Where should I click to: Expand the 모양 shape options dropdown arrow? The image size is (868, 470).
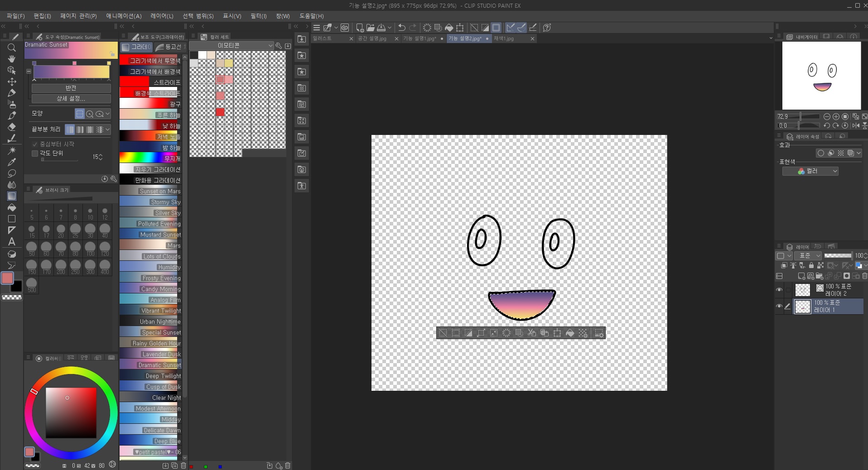point(108,114)
